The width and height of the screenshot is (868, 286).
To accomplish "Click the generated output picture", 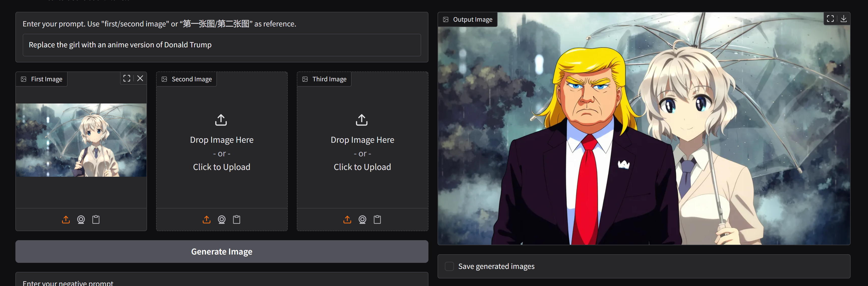I will pos(644,129).
